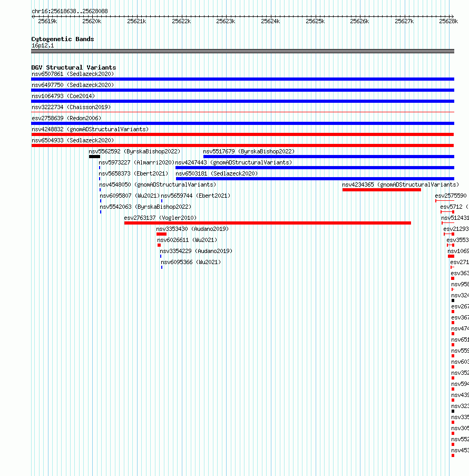
Task: Select the nsv5658373 (Ebert2021) label
Action: [133, 173]
